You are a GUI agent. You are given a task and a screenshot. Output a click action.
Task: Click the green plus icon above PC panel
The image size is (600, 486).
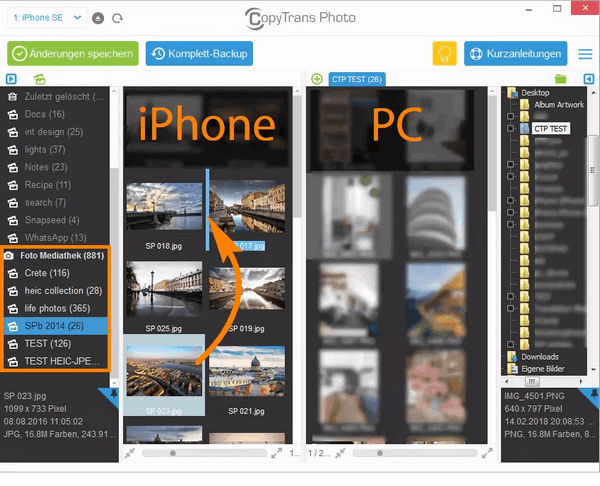point(317,79)
